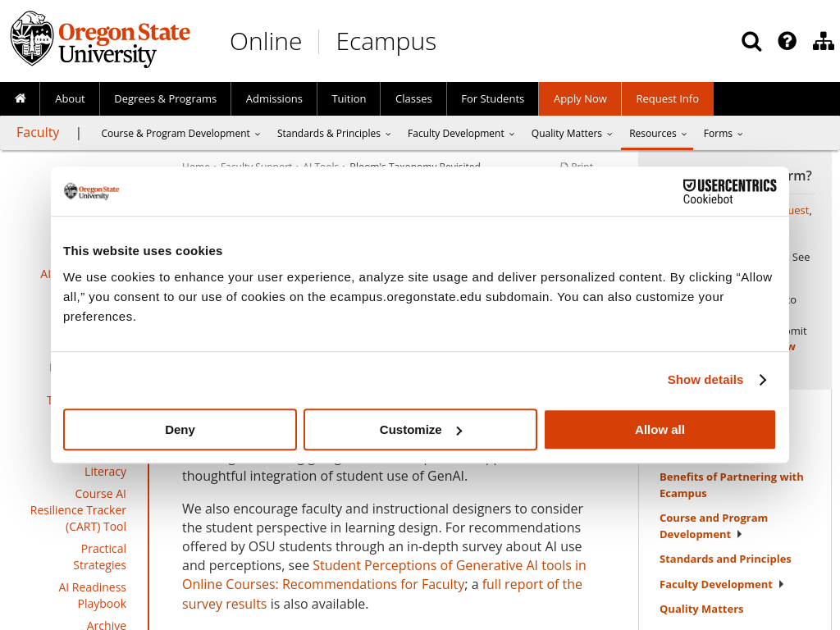Open the Archive sidebar link
Screen dimensions: 840x630
pos(107,624)
